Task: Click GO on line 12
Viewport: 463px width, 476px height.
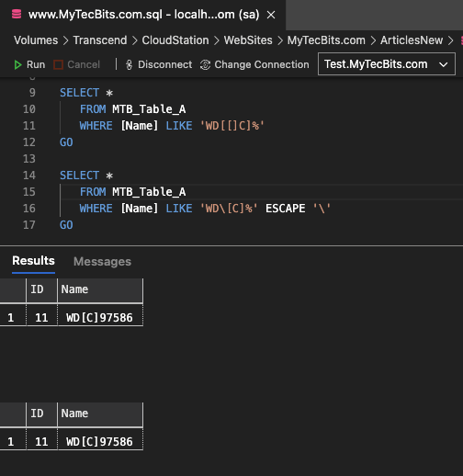Action: pos(66,142)
